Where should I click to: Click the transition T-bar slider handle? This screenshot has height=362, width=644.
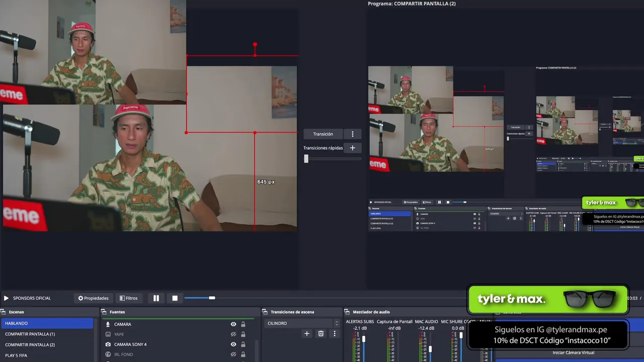(306, 158)
